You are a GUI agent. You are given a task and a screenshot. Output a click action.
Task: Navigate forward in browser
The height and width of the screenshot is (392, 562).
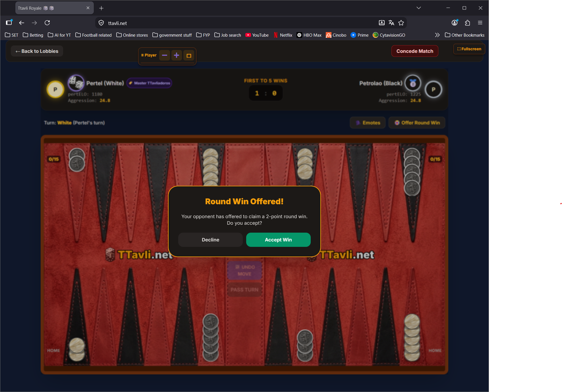(34, 23)
